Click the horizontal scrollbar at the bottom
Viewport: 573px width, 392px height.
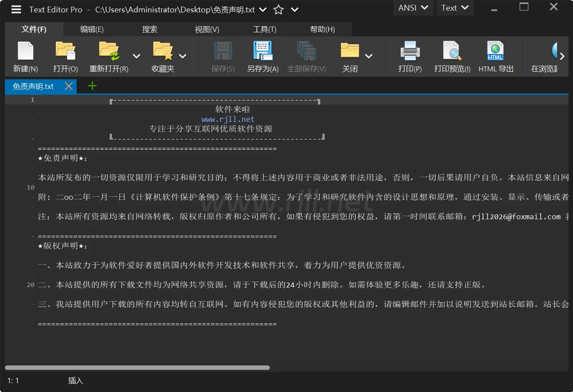[137, 368]
